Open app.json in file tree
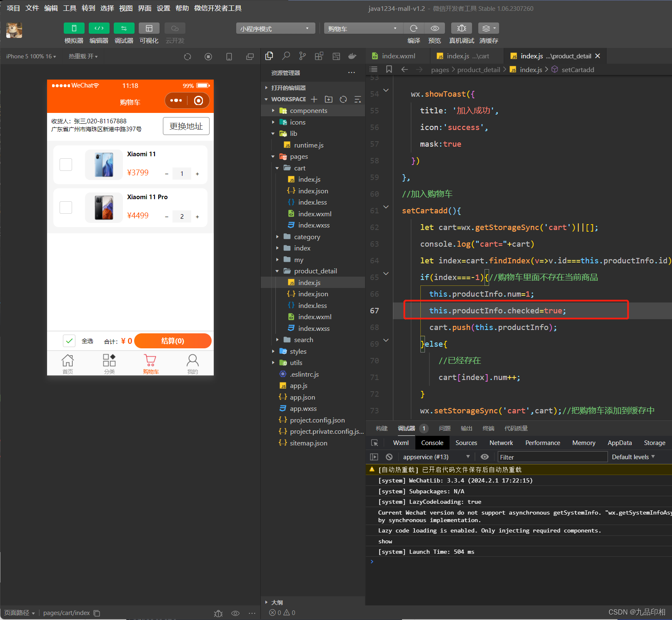Viewport: 672px width, 620px height. [302, 397]
